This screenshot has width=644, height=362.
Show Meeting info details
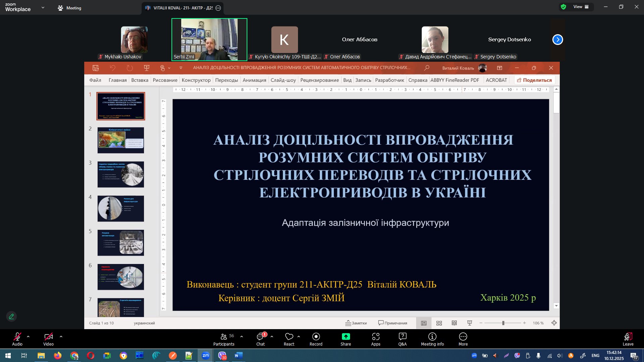[x=432, y=339]
